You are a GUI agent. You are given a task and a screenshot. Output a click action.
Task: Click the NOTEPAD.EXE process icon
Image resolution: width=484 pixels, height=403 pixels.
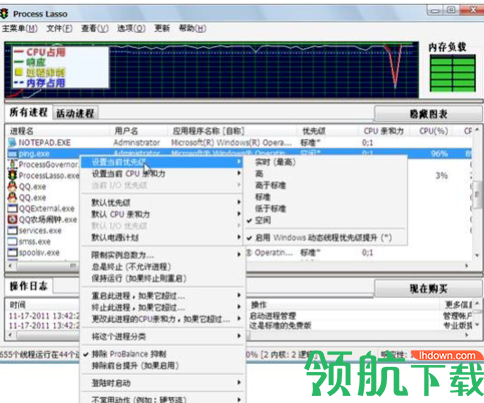point(12,143)
